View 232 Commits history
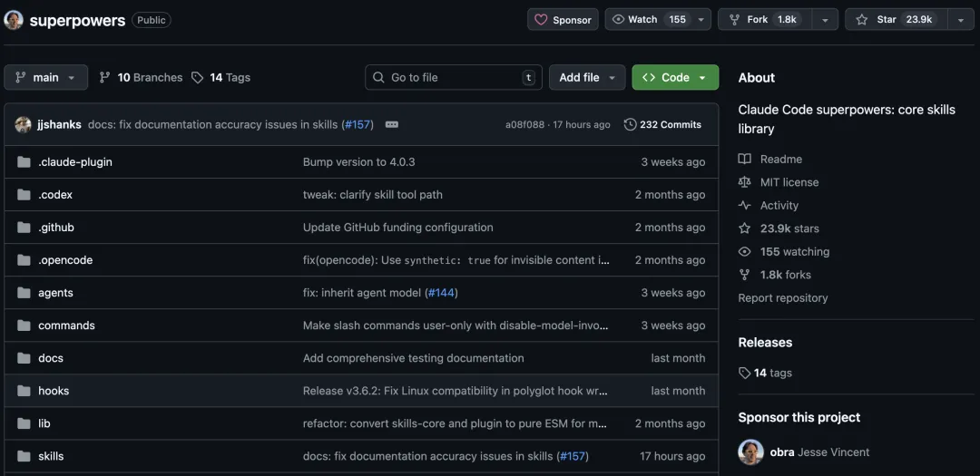This screenshot has height=476, width=980. coord(662,125)
